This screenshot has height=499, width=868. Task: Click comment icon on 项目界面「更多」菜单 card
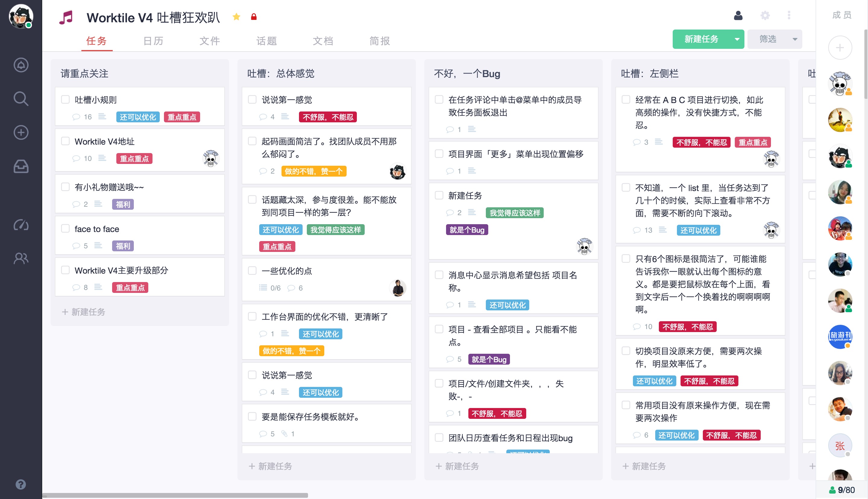[x=450, y=171]
